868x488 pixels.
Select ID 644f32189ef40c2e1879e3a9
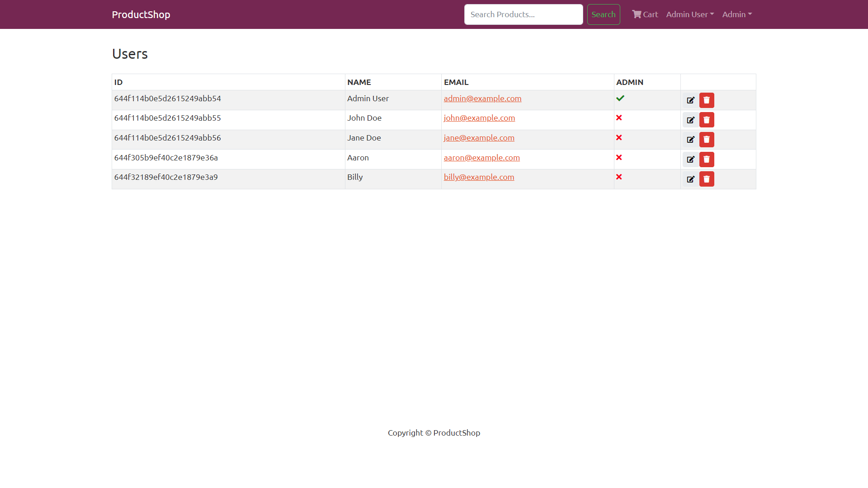pyautogui.click(x=166, y=177)
